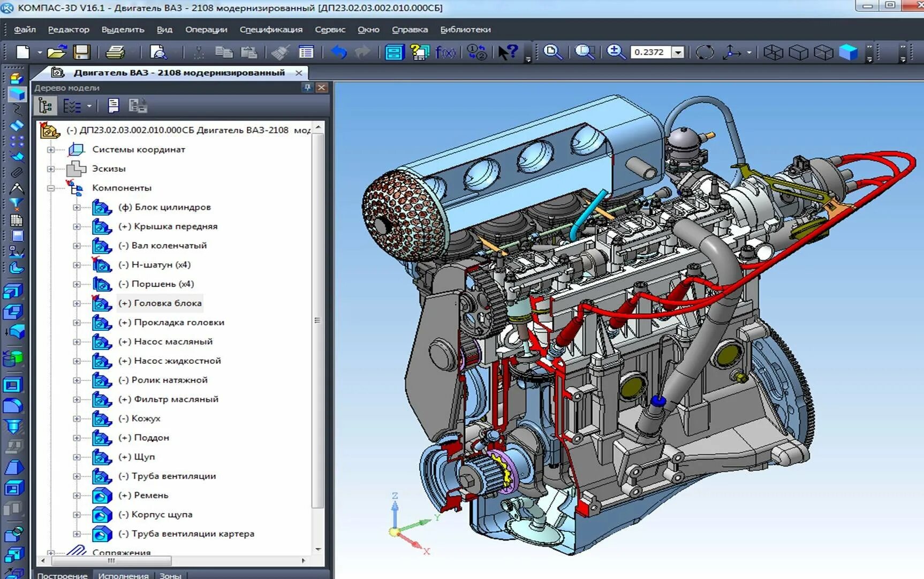Pin the Дерево модели panel
The height and width of the screenshot is (579, 924).
307,87
